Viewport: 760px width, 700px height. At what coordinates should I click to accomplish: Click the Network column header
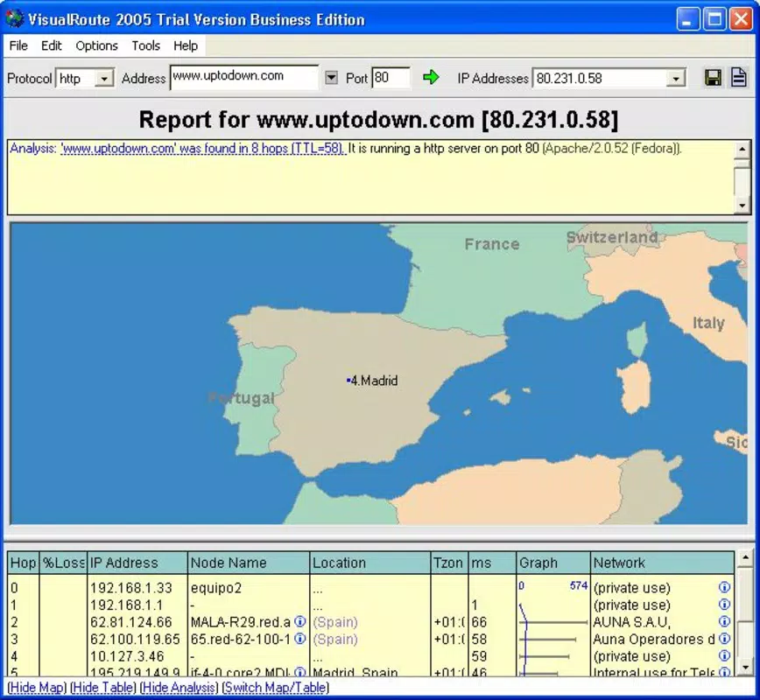coord(662,563)
